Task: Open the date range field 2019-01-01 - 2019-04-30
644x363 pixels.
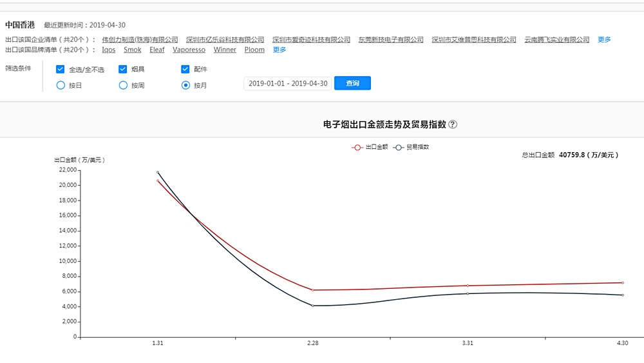Action: 288,83
